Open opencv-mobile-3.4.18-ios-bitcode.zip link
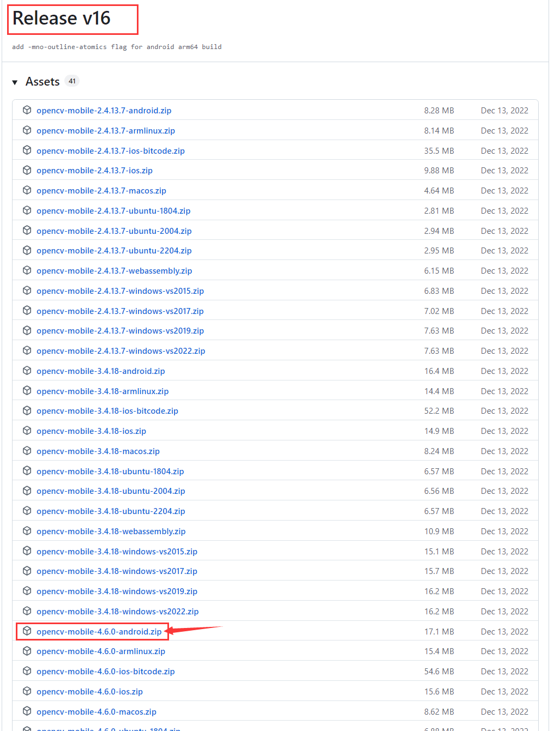560x731 pixels. pos(107,411)
